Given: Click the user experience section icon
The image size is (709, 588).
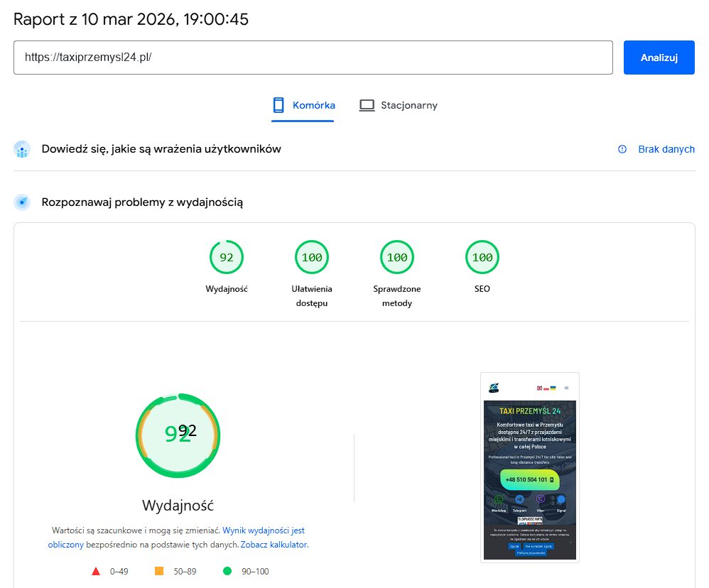Looking at the screenshot, I should coord(22,149).
